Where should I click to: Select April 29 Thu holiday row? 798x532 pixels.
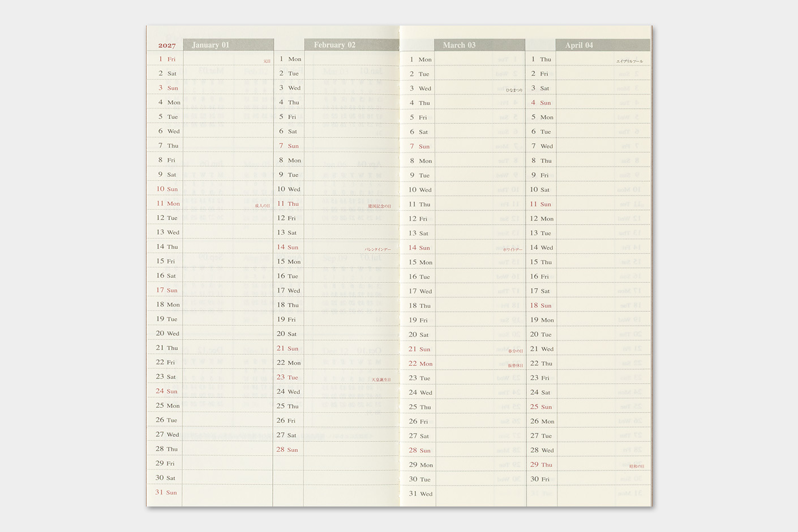[588, 465]
